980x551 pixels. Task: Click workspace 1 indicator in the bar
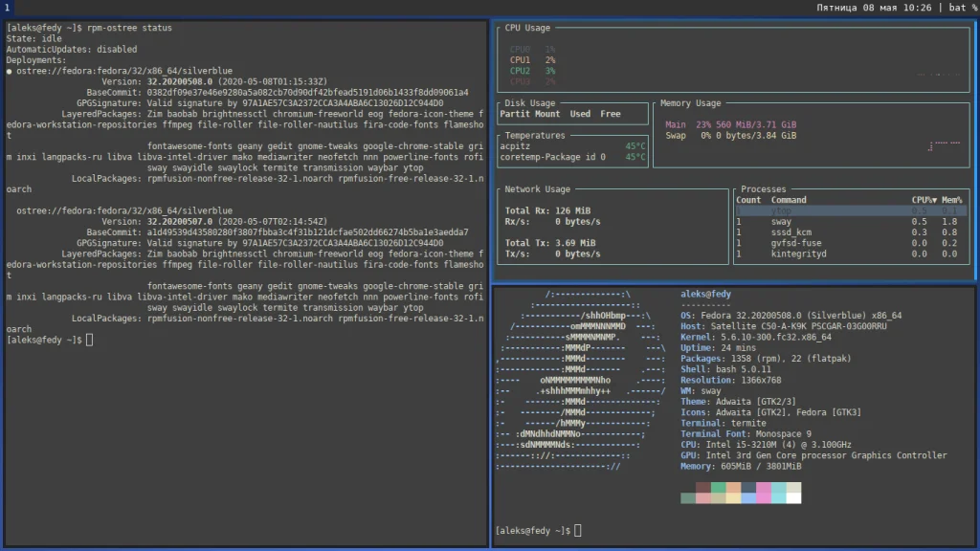7,8
